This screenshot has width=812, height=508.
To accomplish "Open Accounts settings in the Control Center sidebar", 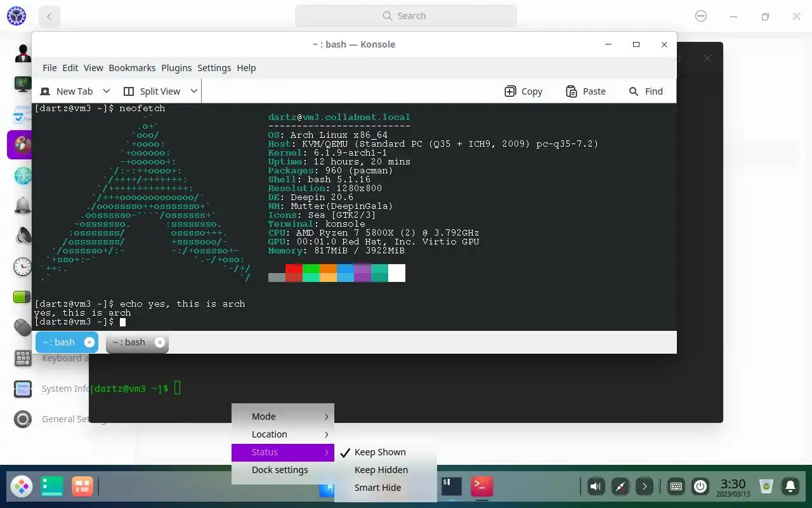I will [23, 53].
